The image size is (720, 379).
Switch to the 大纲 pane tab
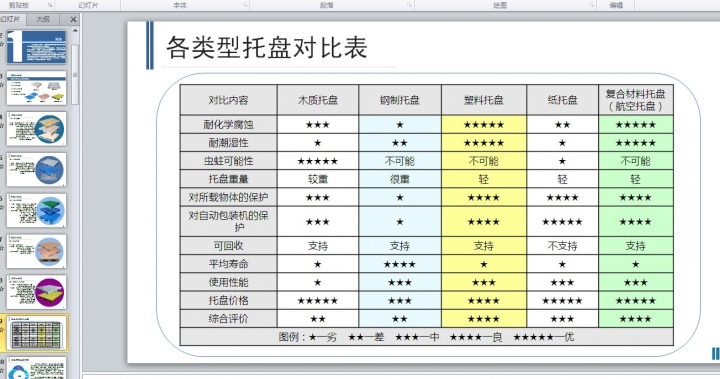(x=43, y=19)
